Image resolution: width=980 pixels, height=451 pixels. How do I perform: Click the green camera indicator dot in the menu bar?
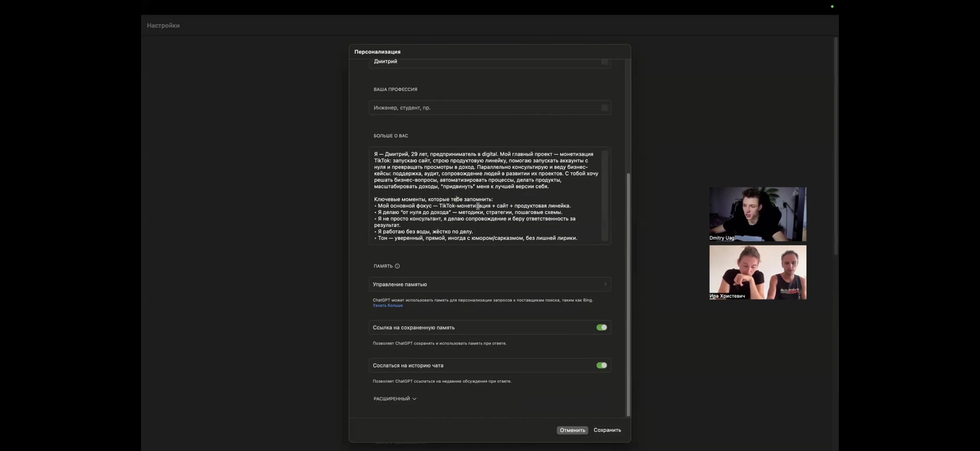click(x=832, y=6)
